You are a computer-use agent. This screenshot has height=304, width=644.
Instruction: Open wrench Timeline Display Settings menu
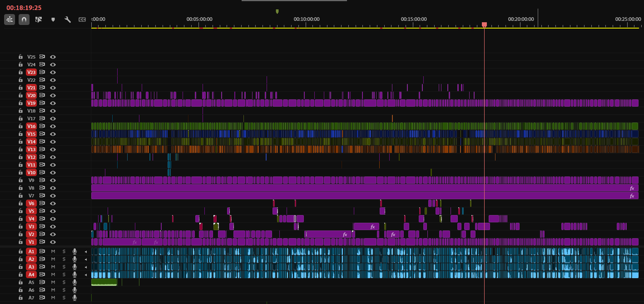(68, 19)
